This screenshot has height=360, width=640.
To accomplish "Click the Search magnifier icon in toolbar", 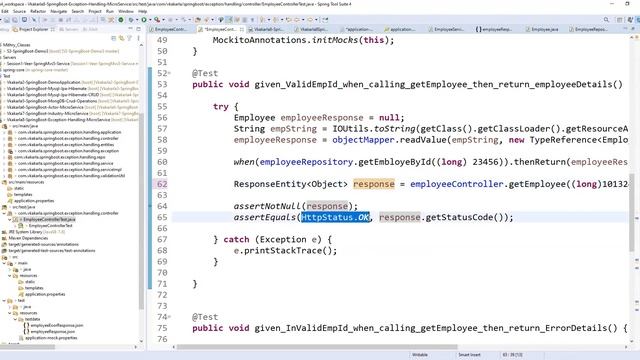I will click(606, 20).
